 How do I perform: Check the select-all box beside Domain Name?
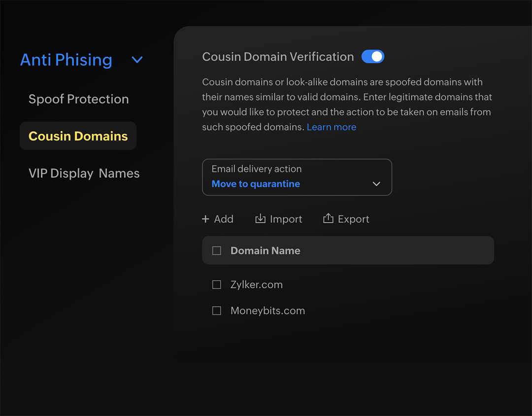coord(216,251)
